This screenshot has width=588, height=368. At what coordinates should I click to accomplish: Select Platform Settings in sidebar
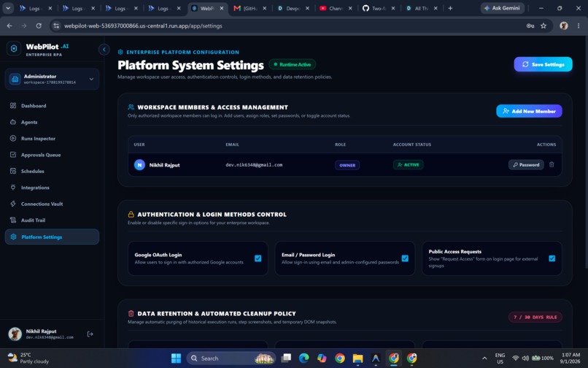(x=52, y=237)
